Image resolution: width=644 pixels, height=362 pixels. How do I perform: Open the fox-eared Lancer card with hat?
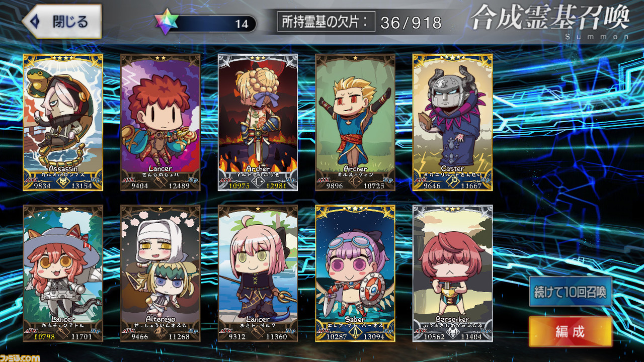coord(63,274)
